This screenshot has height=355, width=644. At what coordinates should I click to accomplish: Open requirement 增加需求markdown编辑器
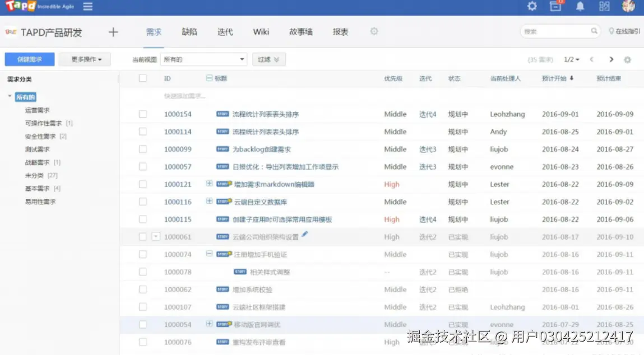tap(274, 184)
